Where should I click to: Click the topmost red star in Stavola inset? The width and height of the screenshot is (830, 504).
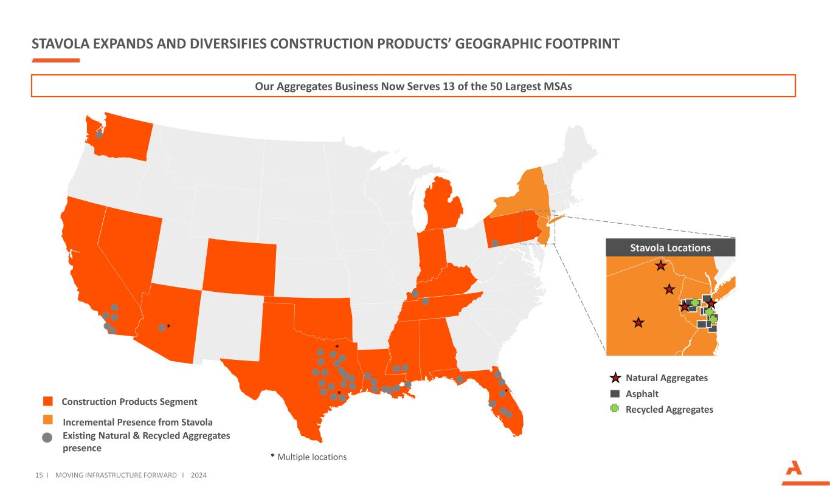(x=660, y=266)
